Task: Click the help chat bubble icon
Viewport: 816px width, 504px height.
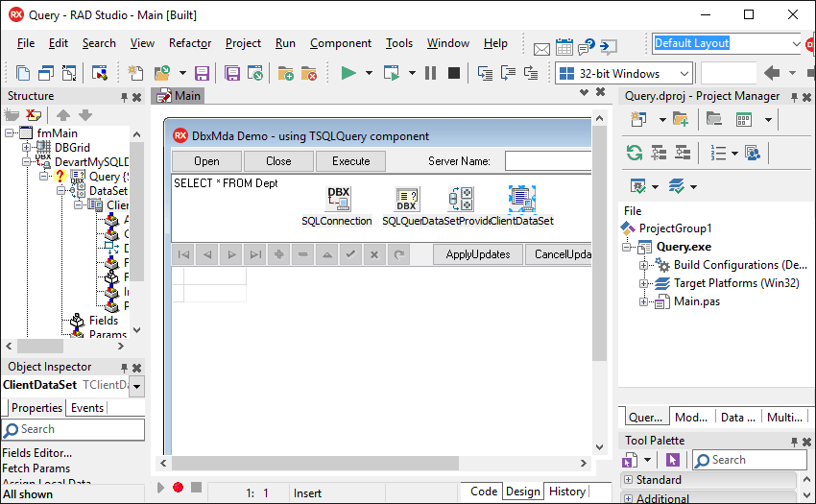Action: pos(587,47)
